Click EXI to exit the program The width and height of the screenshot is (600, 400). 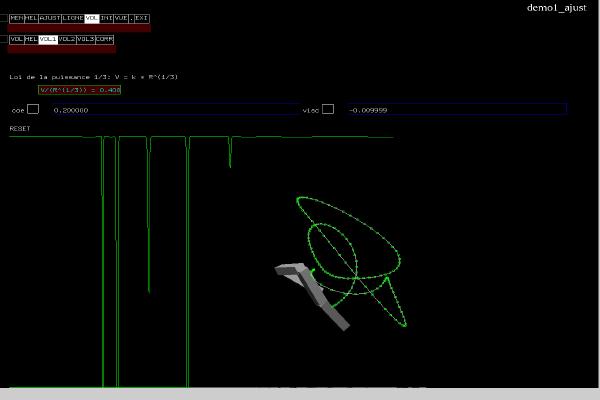[x=142, y=18]
